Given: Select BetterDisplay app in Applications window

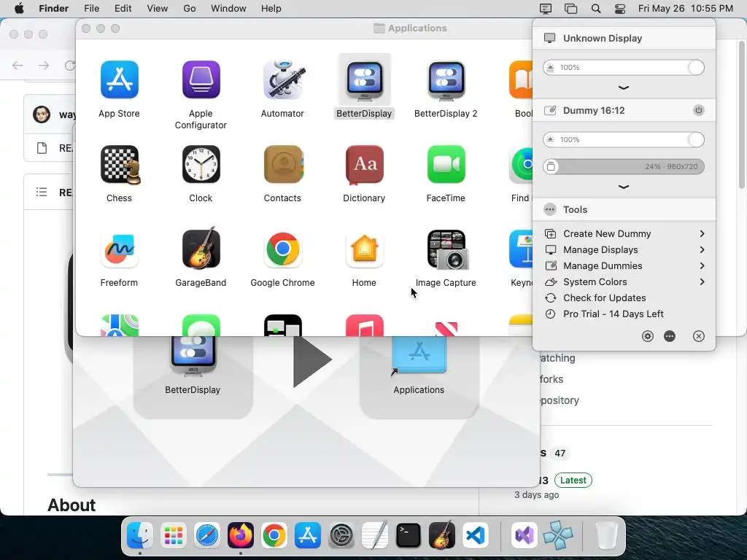Looking at the screenshot, I should click(364, 79).
